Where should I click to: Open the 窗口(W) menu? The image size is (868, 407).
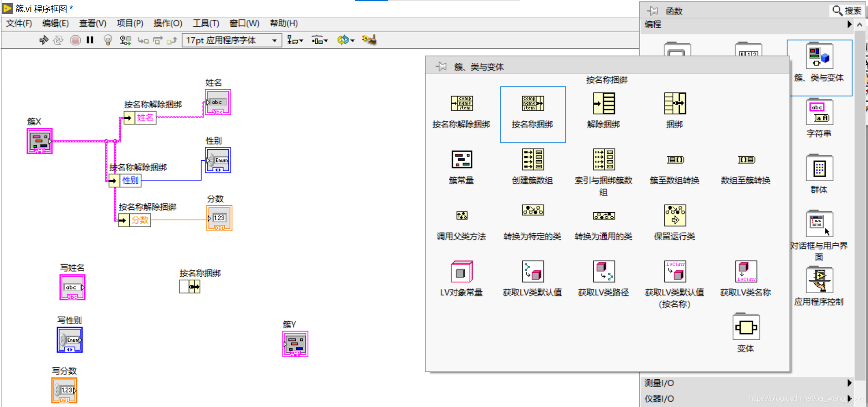point(244,23)
